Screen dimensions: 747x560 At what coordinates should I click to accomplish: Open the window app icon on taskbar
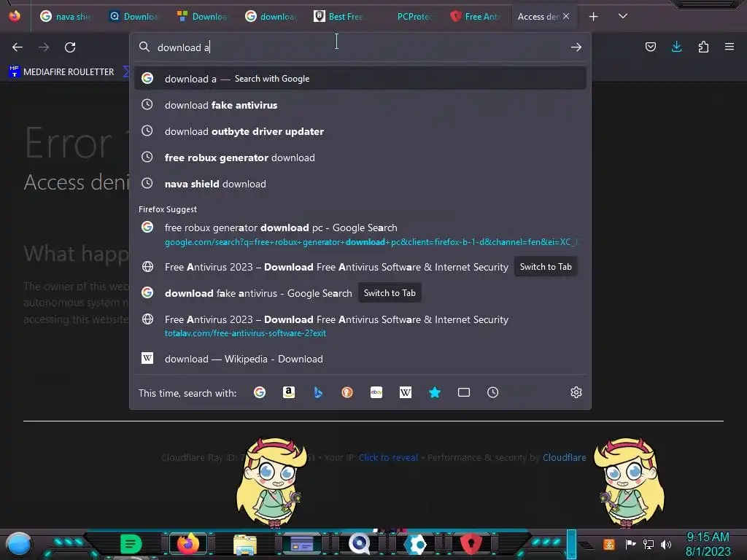301,544
